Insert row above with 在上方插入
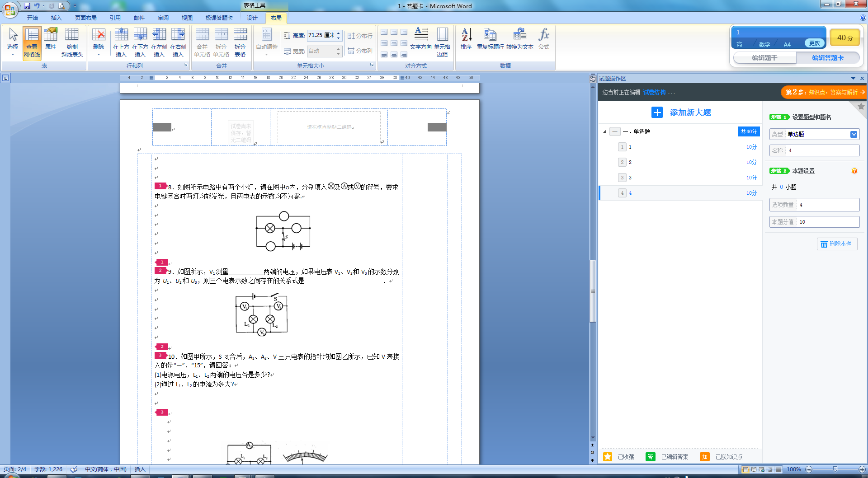Image resolution: width=868 pixels, height=478 pixels. point(121,42)
